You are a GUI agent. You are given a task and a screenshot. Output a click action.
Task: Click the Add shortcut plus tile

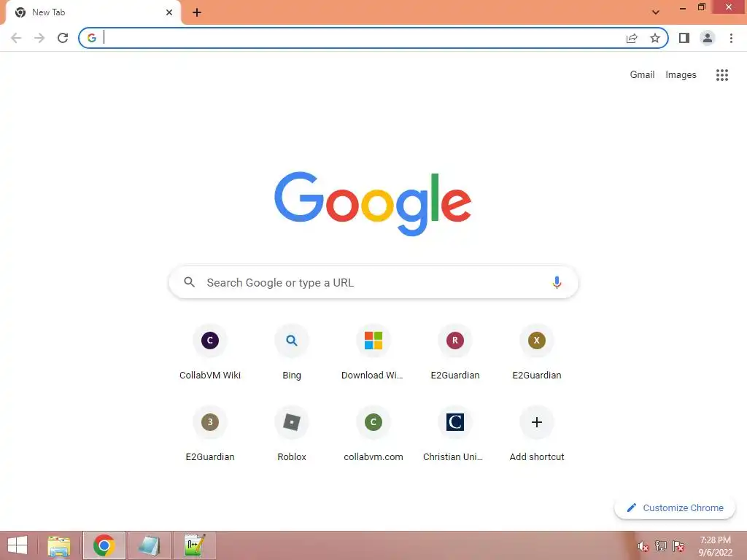click(537, 434)
